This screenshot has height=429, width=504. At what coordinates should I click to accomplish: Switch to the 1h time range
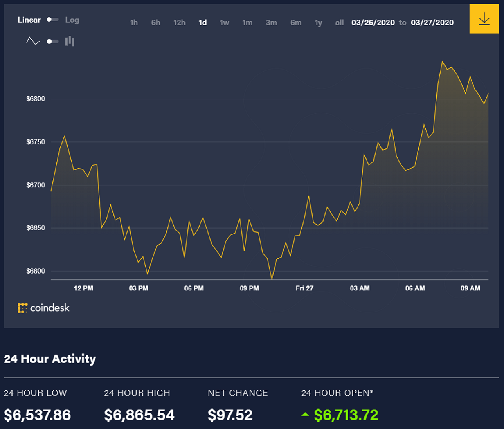(x=134, y=23)
